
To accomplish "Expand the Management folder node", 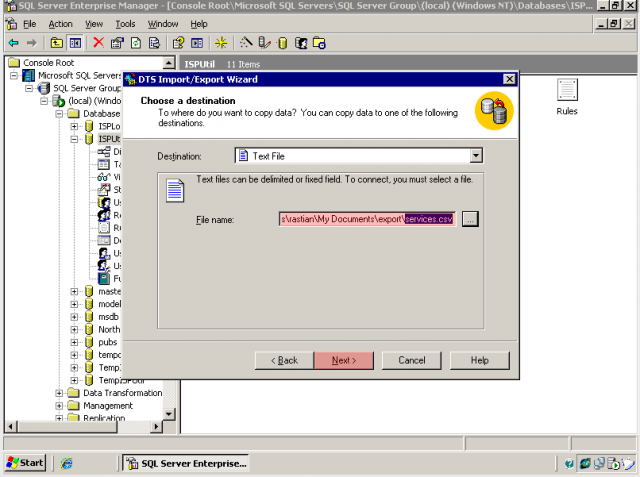I will pyautogui.click(x=60, y=406).
